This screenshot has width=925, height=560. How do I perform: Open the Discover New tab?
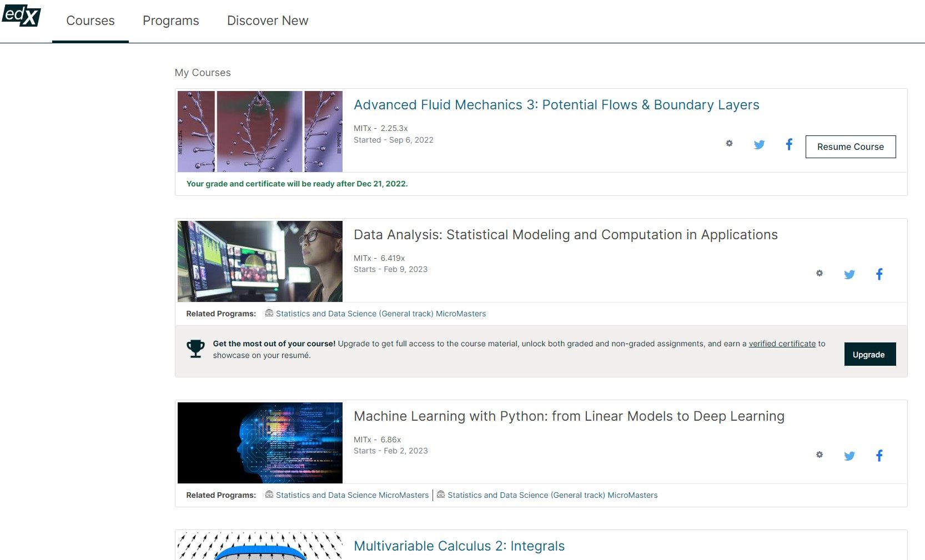coord(268,21)
